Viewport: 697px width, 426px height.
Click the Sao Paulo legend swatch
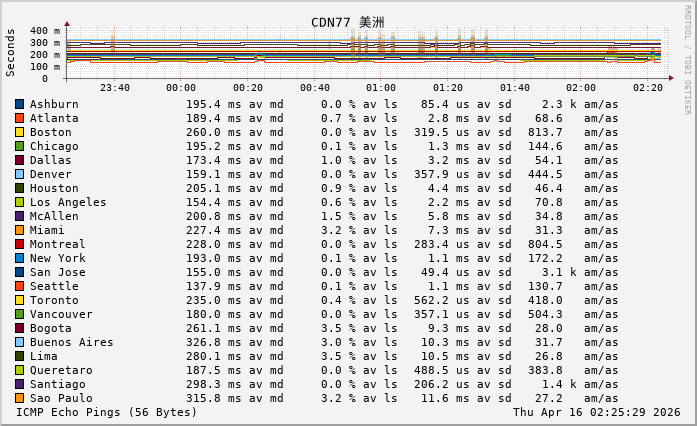[20, 398]
